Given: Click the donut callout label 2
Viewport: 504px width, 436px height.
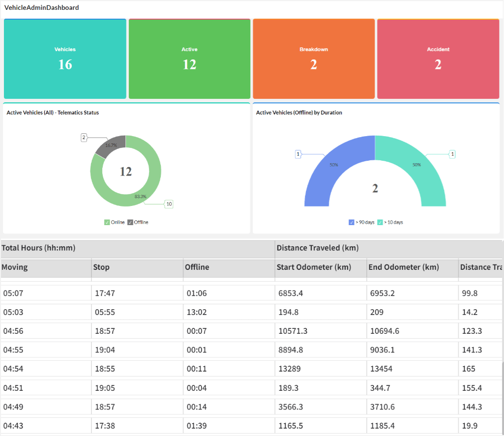Looking at the screenshot, I should pyautogui.click(x=84, y=138).
